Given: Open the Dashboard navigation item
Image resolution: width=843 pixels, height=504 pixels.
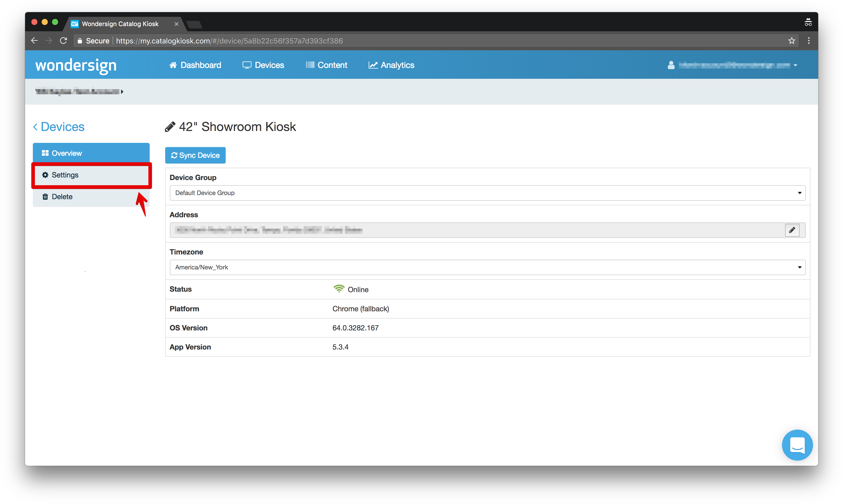Looking at the screenshot, I should click(x=195, y=65).
